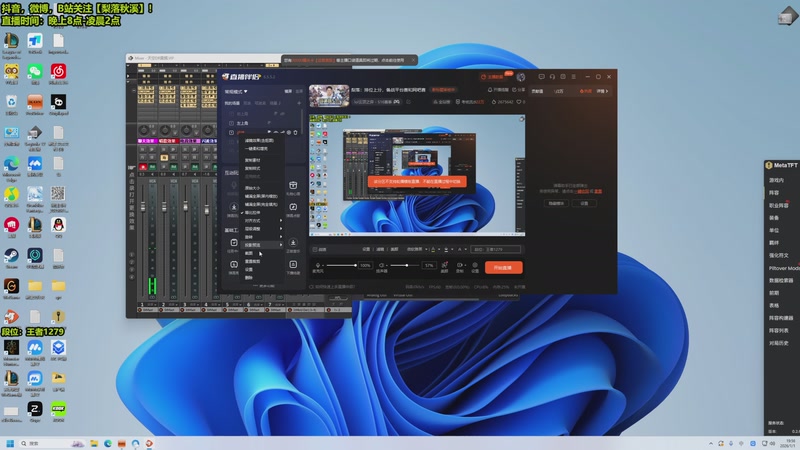This screenshot has width=800, height=450.
Task: Toggle the checkbox in the bottom status row
Action: 311,287
